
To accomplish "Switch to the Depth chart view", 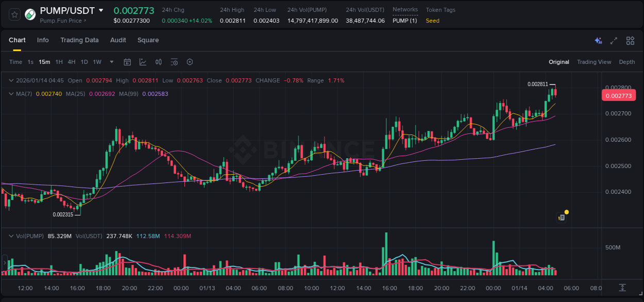I will click(x=626, y=61).
